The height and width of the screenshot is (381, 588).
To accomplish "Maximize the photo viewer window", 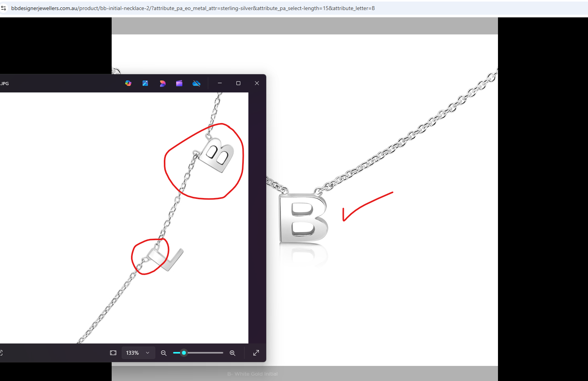I will tap(238, 83).
